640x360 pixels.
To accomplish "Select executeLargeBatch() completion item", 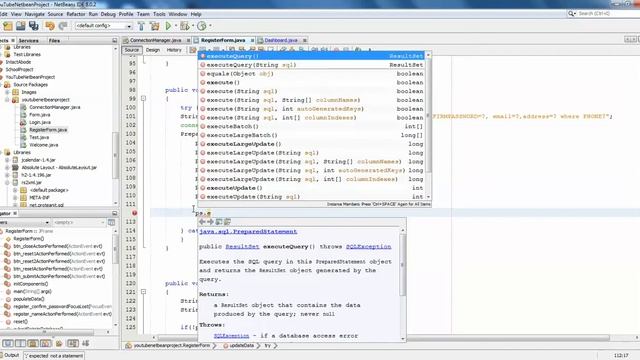I will (312, 135).
